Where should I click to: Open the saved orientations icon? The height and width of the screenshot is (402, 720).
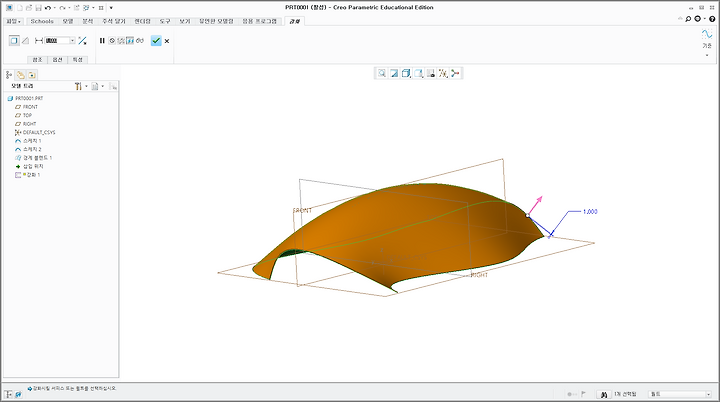click(418, 73)
